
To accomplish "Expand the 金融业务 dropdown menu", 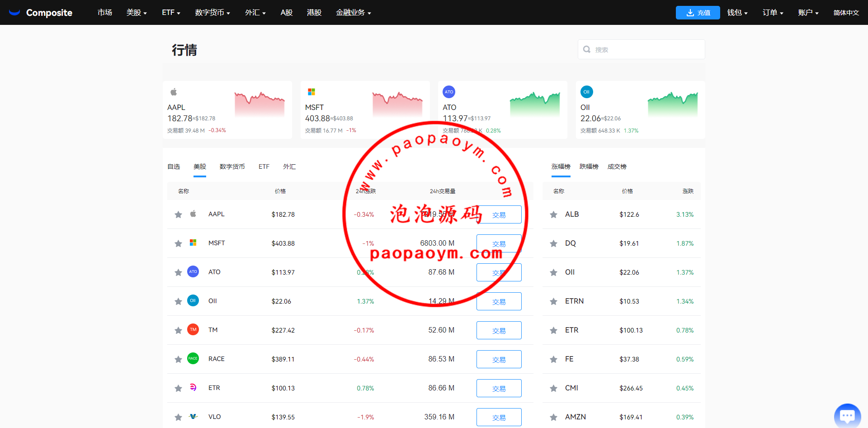I will pyautogui.click(x=353, y=13).
